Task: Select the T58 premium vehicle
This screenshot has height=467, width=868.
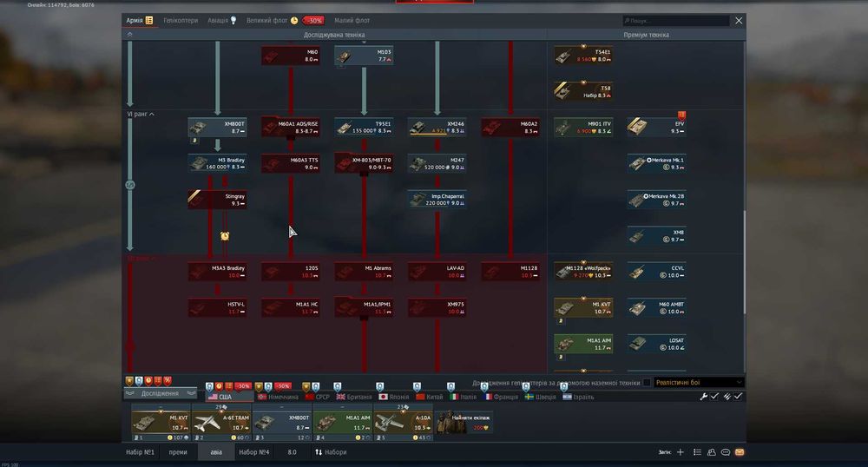Action: pyautogui.click(x=583, y=92)
